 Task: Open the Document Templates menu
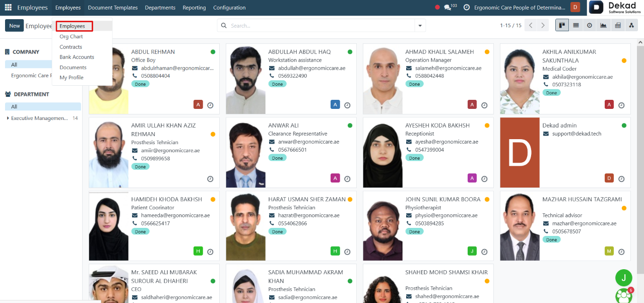click(x=112, y=8)
